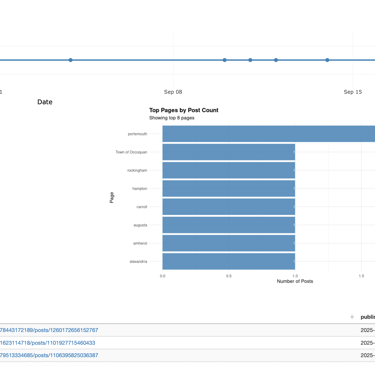This screenshot has width=375, height=366.
Task: Click the 'Page' vertical axis title
Action: (x=112, y=197)
